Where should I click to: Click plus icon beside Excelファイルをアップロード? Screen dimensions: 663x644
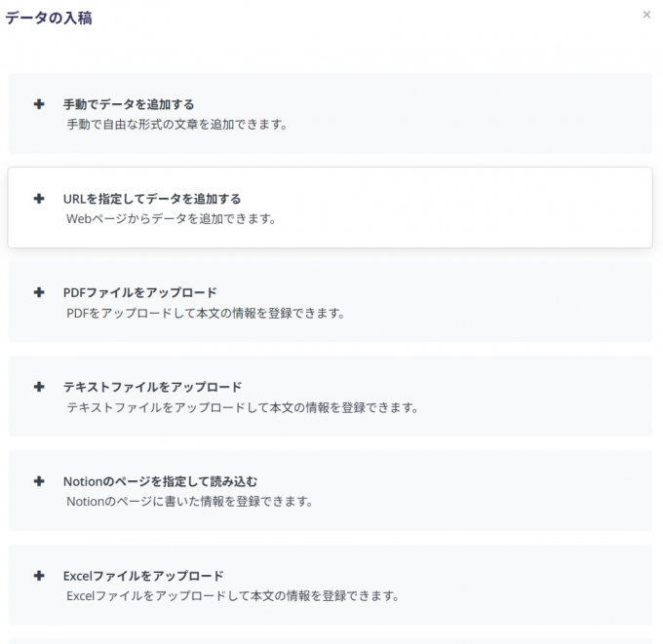(x=39, y=576)
